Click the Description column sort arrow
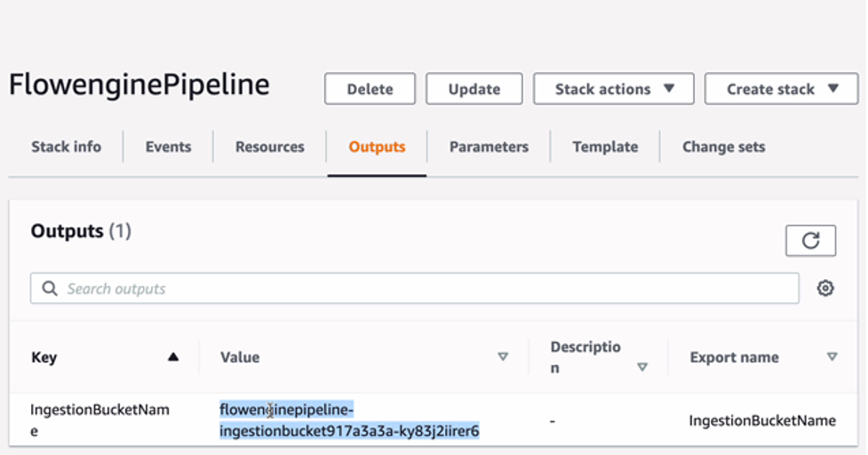Image resolution: width=868 pixels, height=455 pixels. [x=642, y=366]
